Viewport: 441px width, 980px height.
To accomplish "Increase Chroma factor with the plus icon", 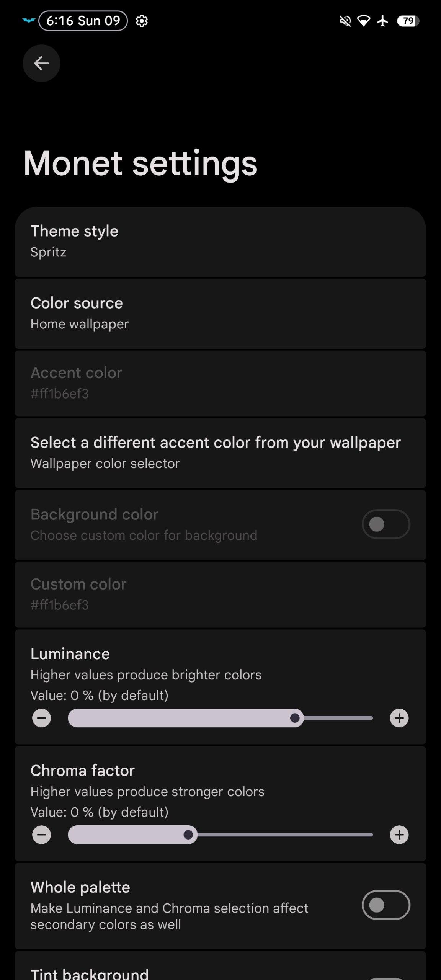I will click(399, 835).
